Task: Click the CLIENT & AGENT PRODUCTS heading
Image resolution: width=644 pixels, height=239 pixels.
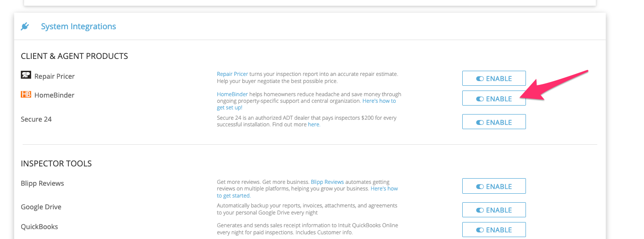Action: 75,56
